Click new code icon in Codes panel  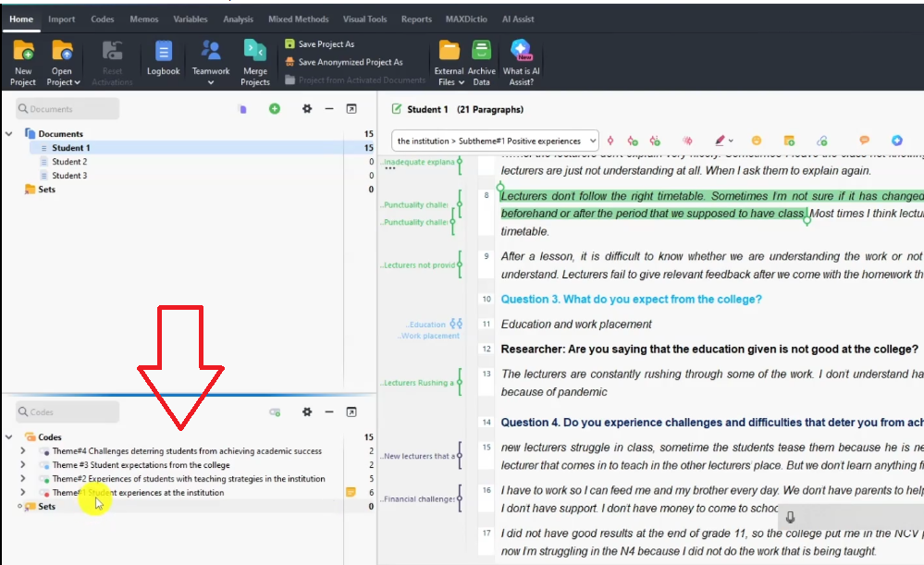(x=275, y=411)
